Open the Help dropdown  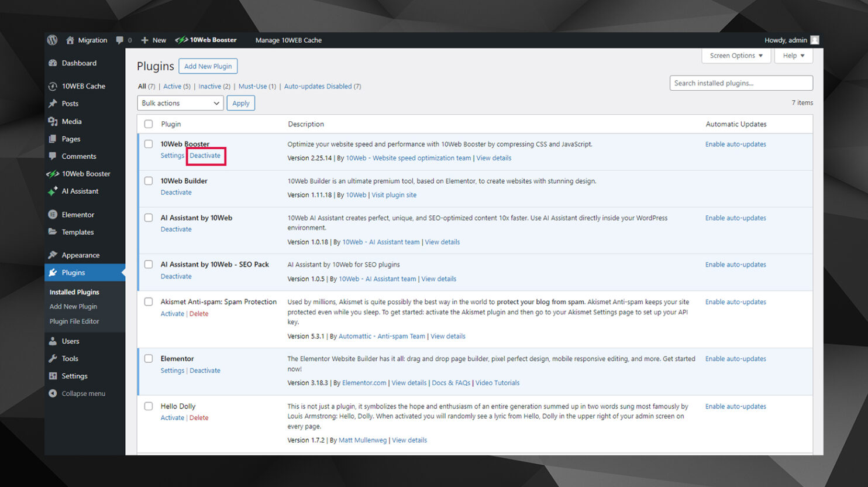(793, 55)
